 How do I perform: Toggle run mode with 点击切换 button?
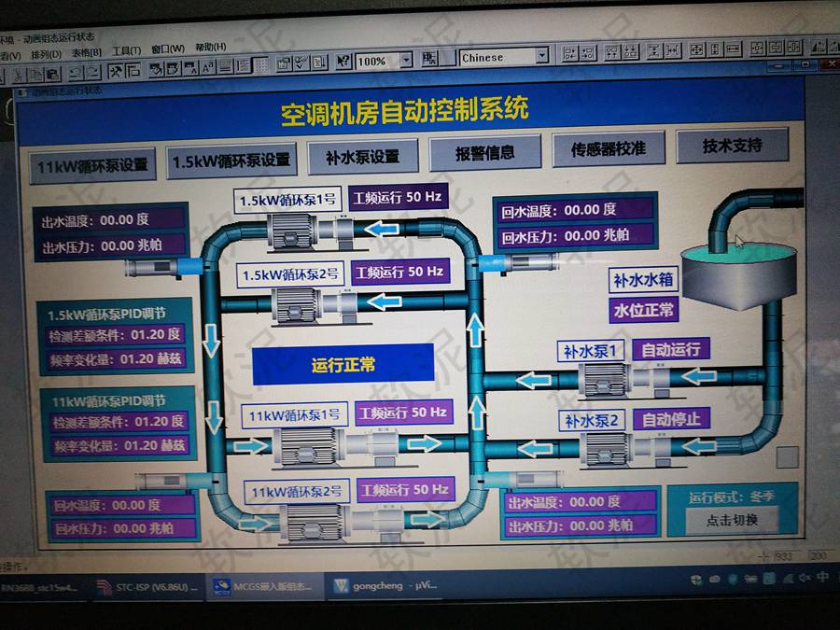pyautogui.click(x=732, y=521)
